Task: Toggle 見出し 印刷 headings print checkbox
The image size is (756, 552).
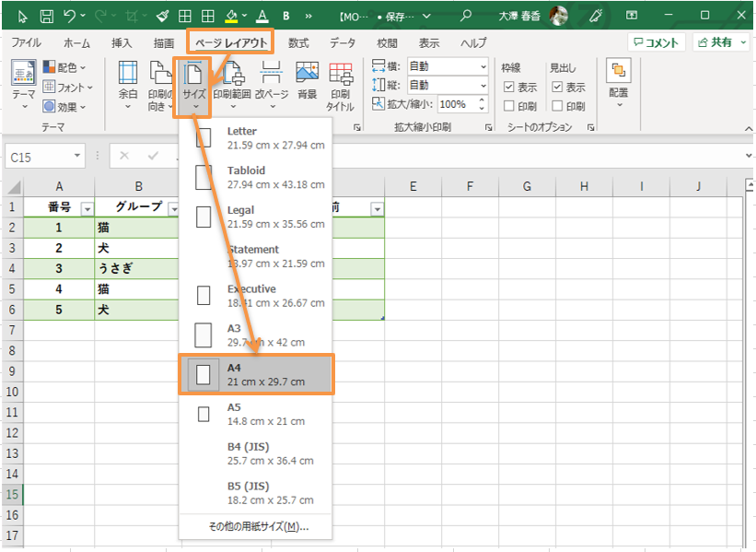Action: click(557, 106)
